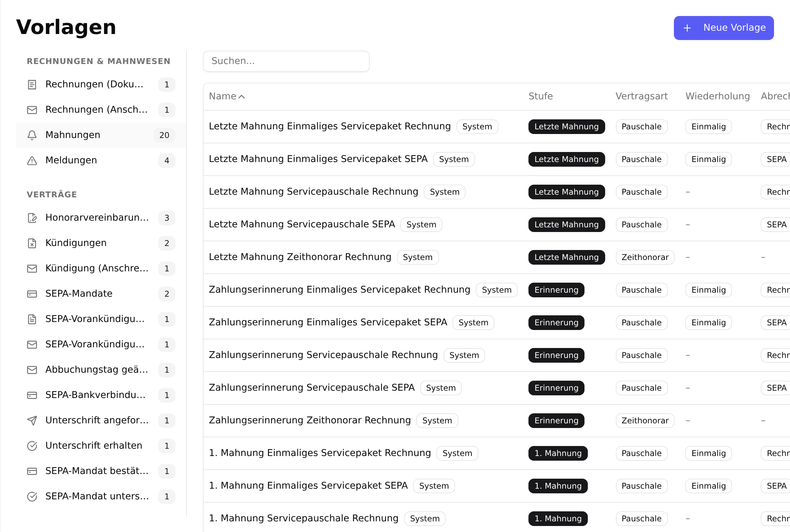This screenshot has height=532, width=790.
Task: Click Zeithonorar badge in Letzte Mahnung Zeithonorar row
Action: pyautogui.click(x=645, y=257)
